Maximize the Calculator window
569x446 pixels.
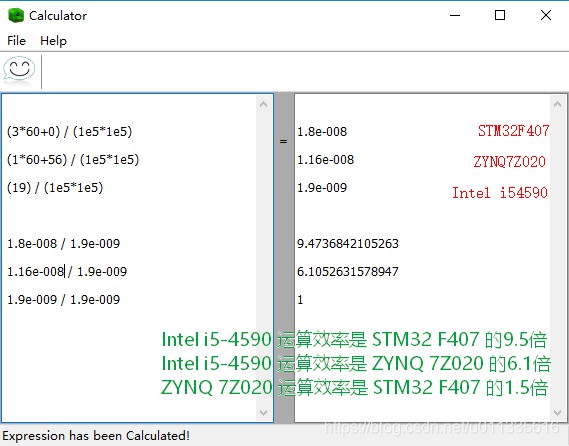pyautogui.click(x=500, y=15)
